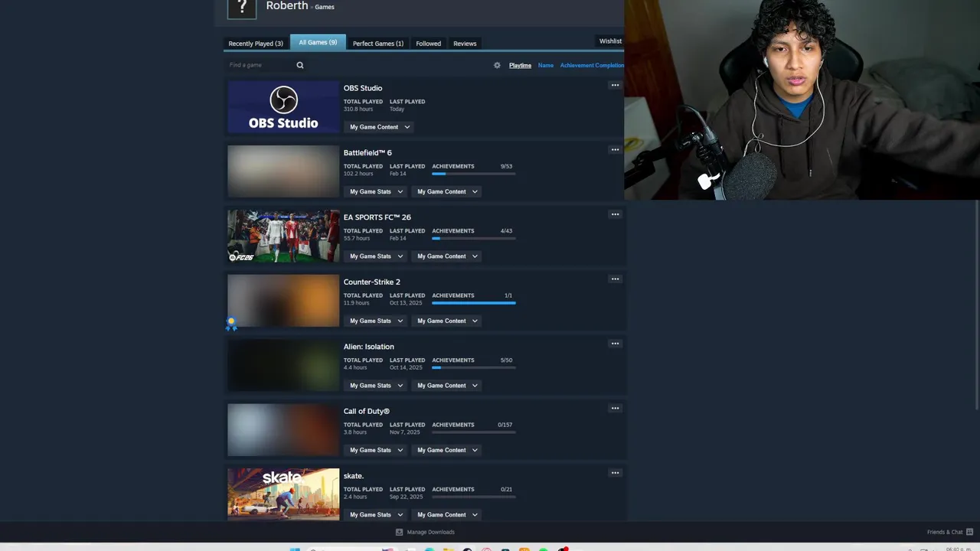Click Call of Duty's empty achievements bar
This screenshot has height=551, width=980.
tap(474, 432)
